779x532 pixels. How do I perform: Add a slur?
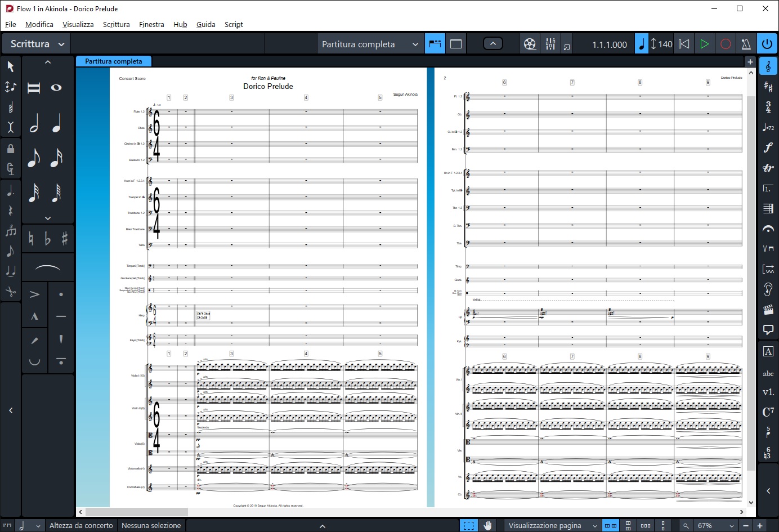[x=48, y=268]
